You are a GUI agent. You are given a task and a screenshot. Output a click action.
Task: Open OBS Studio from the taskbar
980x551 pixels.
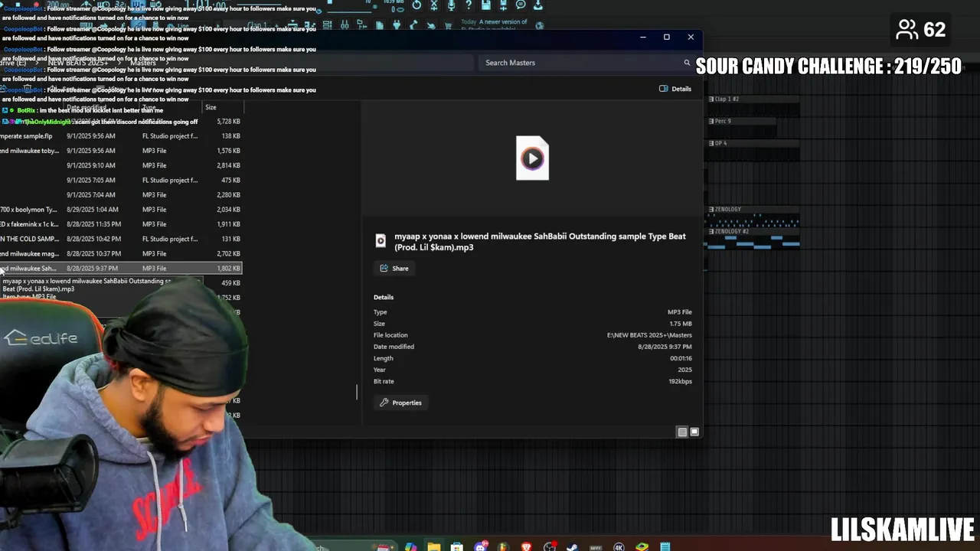[549, 546]
